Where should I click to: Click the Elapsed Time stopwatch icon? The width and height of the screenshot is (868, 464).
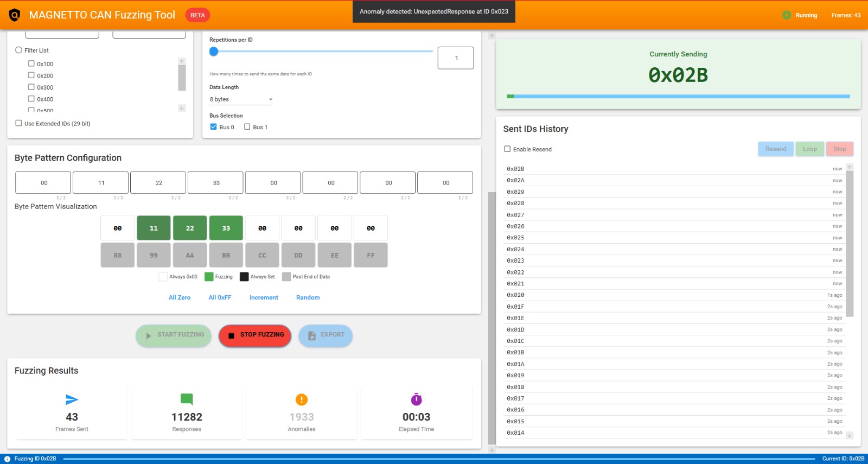[416, 400]
